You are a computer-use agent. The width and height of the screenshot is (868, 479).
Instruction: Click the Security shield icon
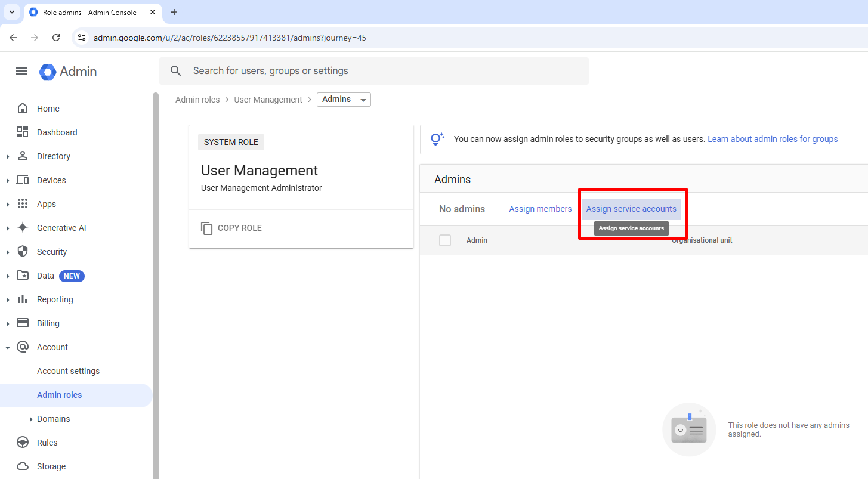click(x=23, y=252)
